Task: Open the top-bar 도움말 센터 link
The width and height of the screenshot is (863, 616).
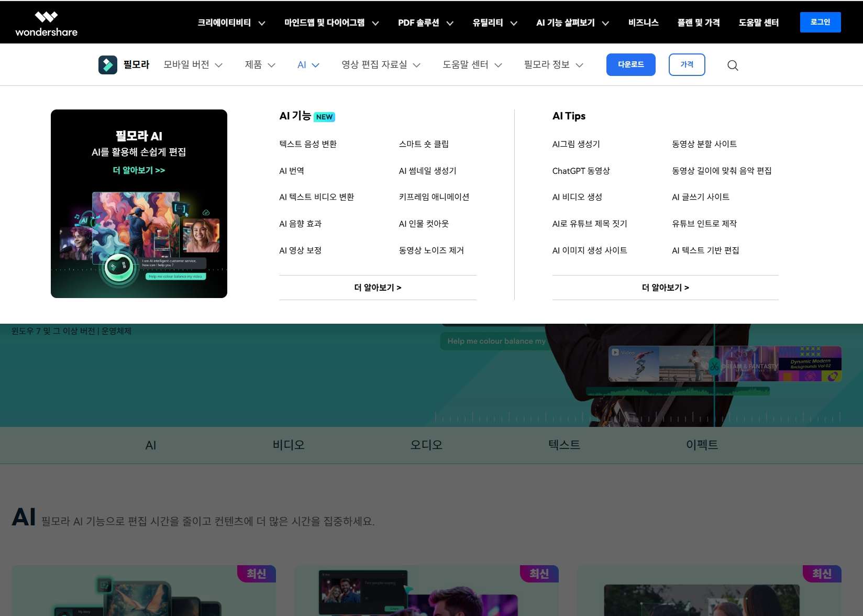Action: point(759,23)
